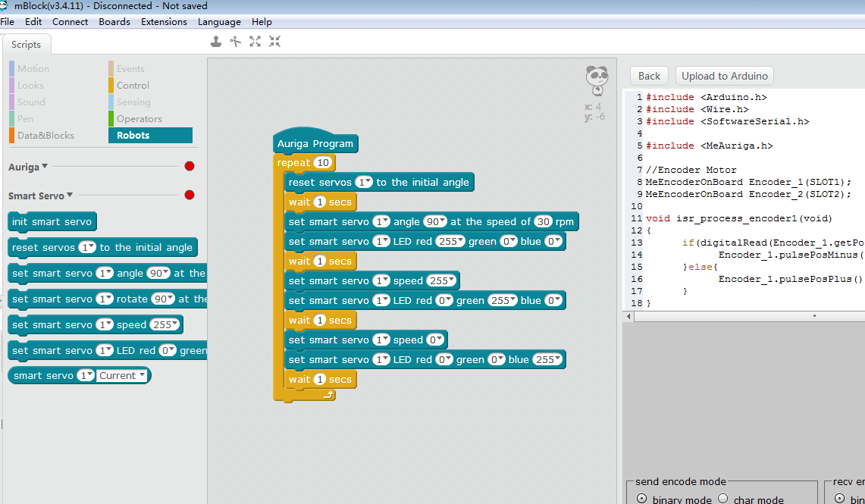
Task: Collapse the Auriga extension section
Action: point(45,166)
